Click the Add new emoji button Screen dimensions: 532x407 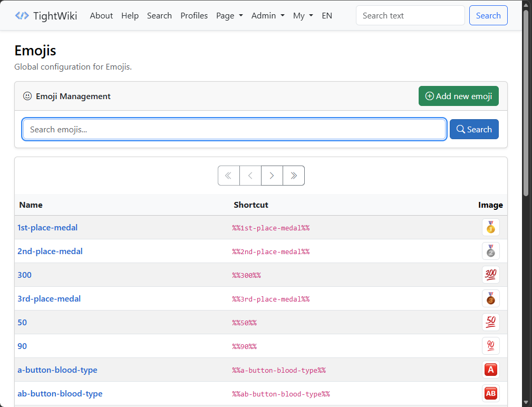pos(458,96)
